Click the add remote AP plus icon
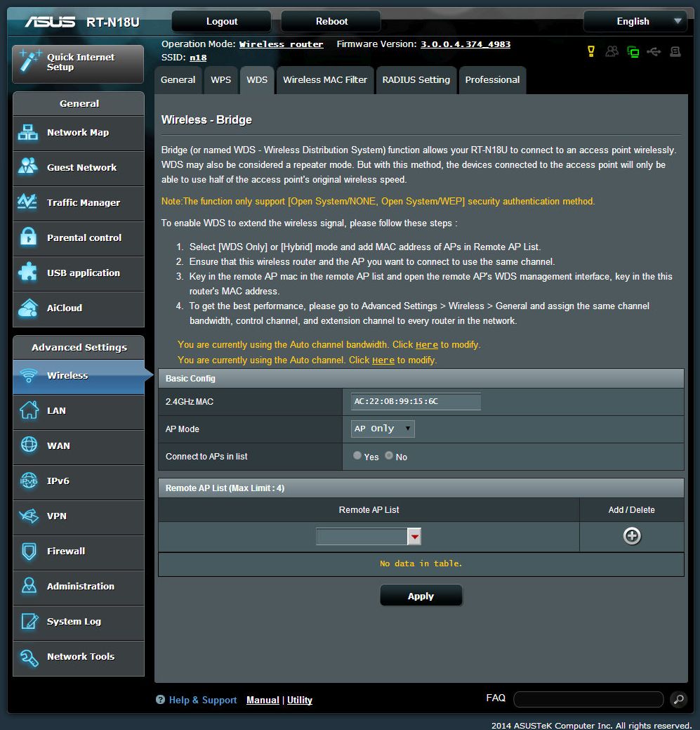This screenshot has height=730, width=700. coord(631,536)
